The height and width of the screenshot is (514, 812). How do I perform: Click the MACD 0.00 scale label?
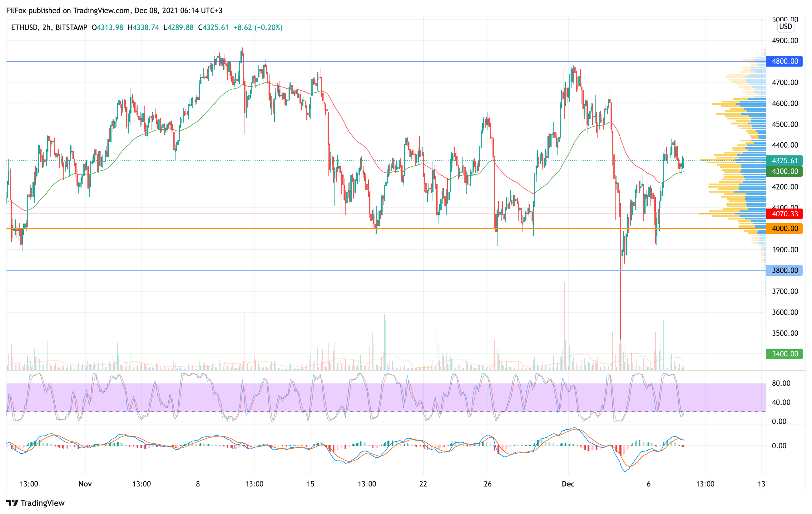pyautogui.click(x=779, y=446)
